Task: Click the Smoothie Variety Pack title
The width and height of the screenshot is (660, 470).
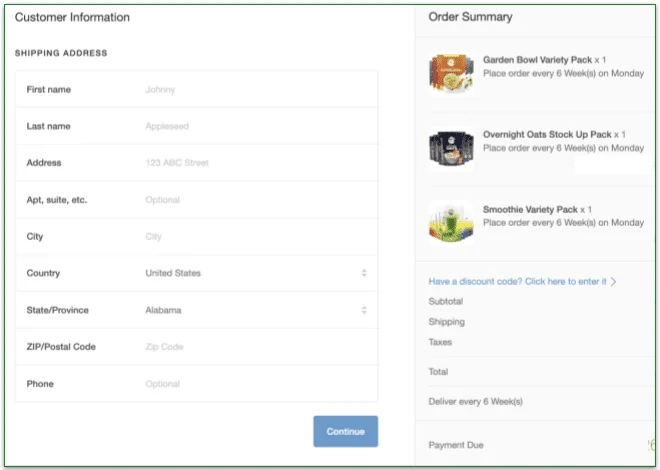Action: (530, 210)
